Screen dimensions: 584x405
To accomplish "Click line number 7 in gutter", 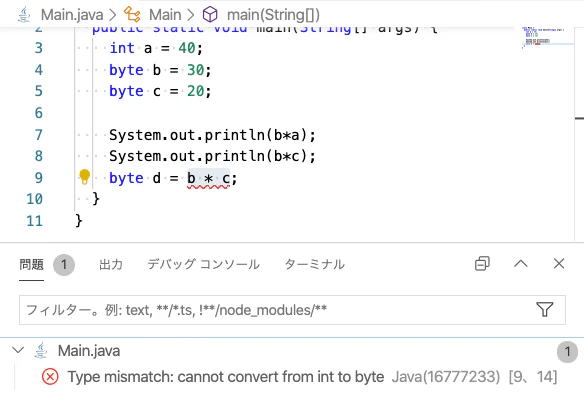I will click(39, 135).
